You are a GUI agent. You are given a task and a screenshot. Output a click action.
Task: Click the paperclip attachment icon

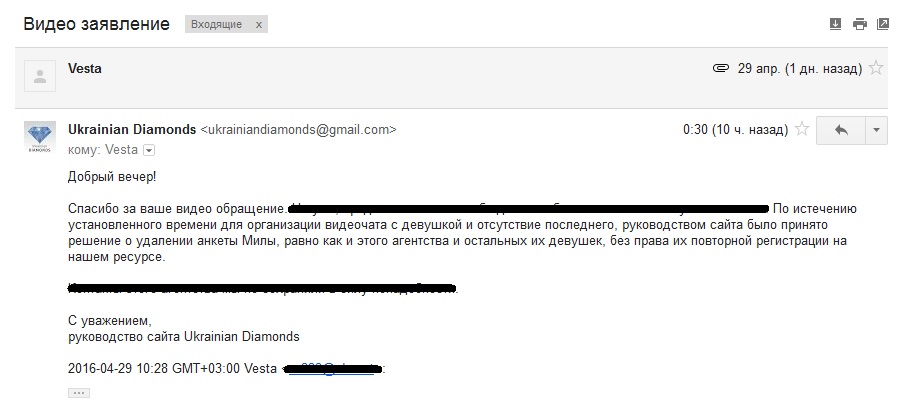[x=719, y=69]
